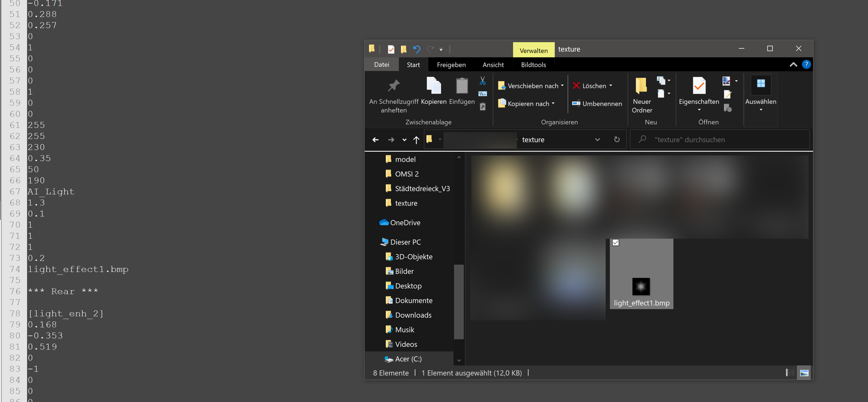Click the Umbenennen button
Viewport: 868px width, 402px height.
tap(597, 103)
